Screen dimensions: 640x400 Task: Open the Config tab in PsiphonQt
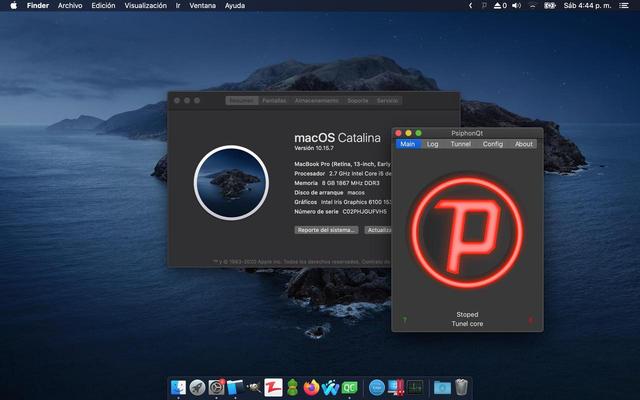pos(493,144)
